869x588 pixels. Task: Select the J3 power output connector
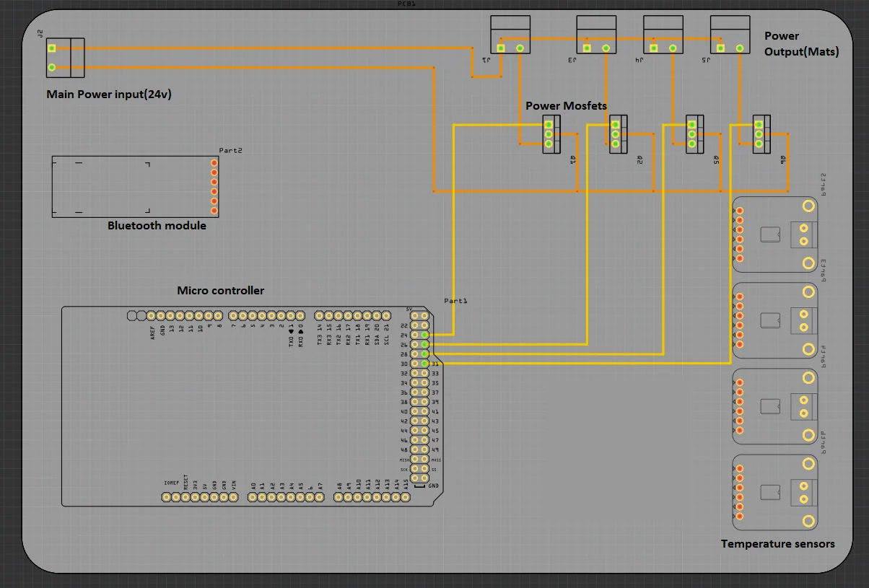coord(596,35)
